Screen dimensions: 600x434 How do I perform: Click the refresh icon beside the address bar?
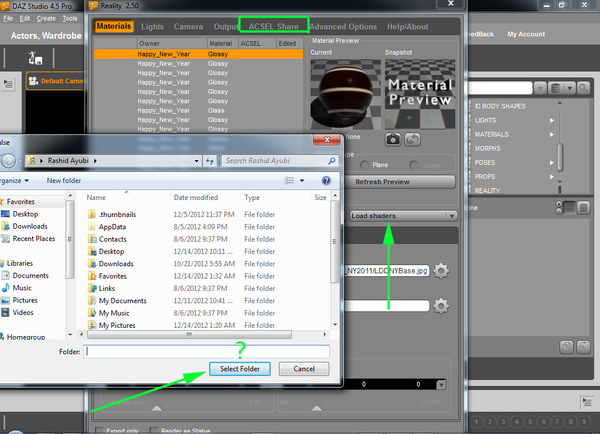click(210, 161)
